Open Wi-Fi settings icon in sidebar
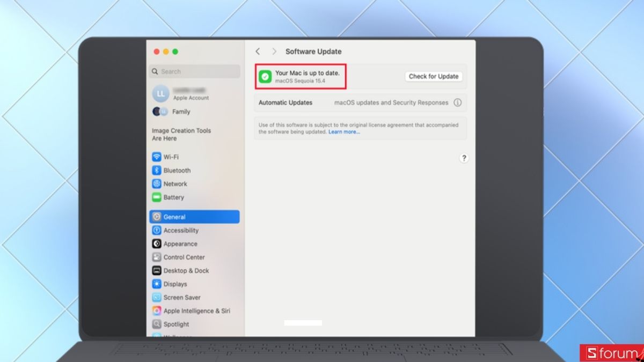This screenshot has height=362, width=644. coord(156,157)
